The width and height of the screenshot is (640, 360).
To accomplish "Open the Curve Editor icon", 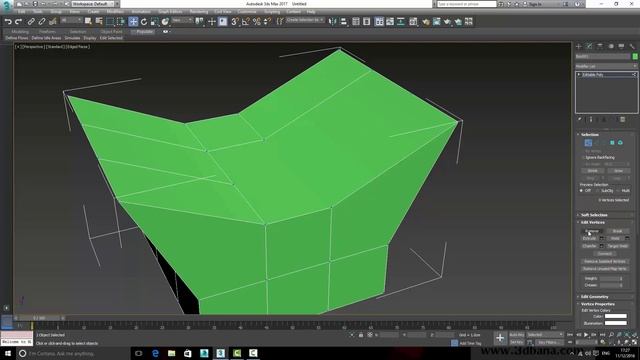I will click(390, 22).
